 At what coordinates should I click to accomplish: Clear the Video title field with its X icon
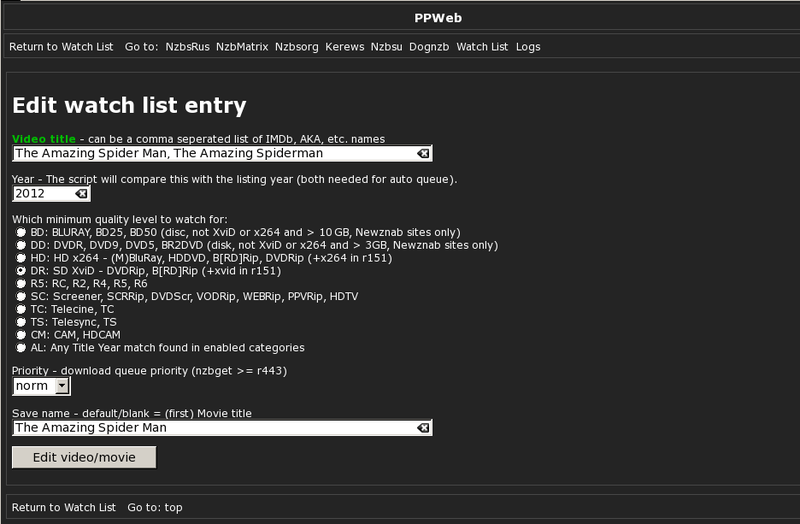[x=423, y=154]
